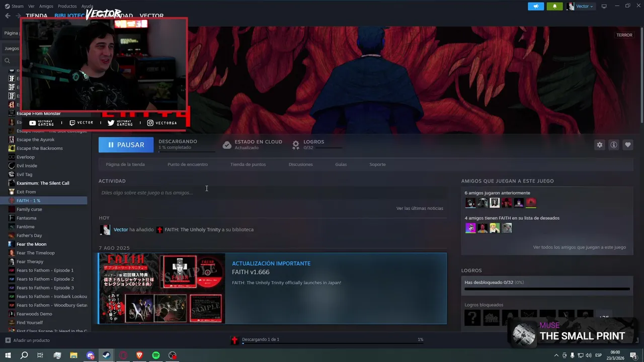Viewport: 644px width, 362px height.
Task: Click the first friend avatar who played
Action: coord(470,203)
